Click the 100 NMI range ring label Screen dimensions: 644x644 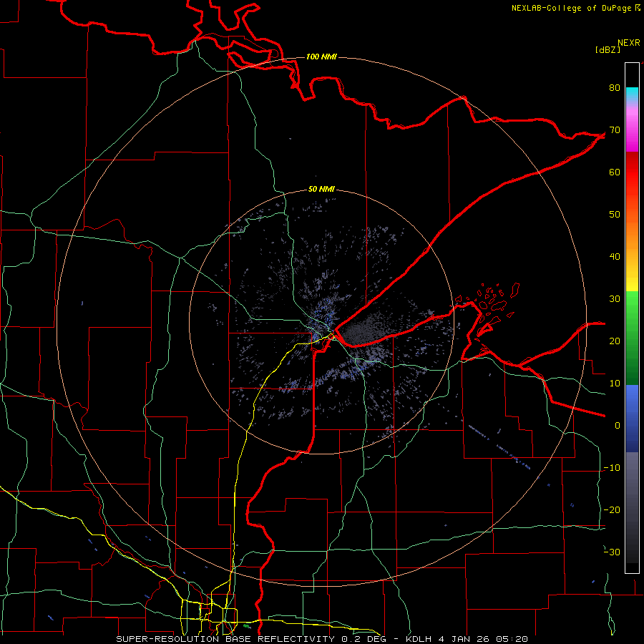[321, 57]
